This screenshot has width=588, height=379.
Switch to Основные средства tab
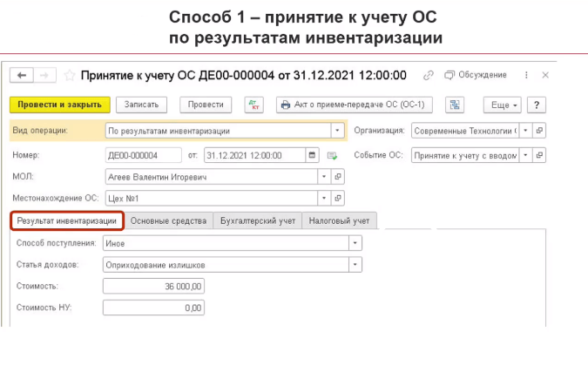point(168,220)
